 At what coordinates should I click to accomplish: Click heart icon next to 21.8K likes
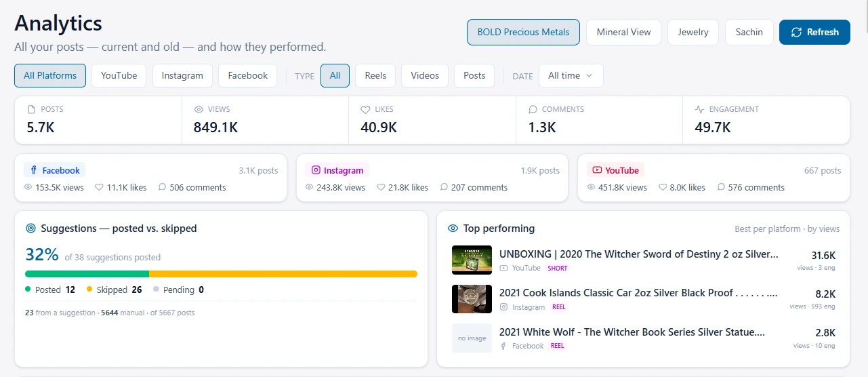[381, 187]
